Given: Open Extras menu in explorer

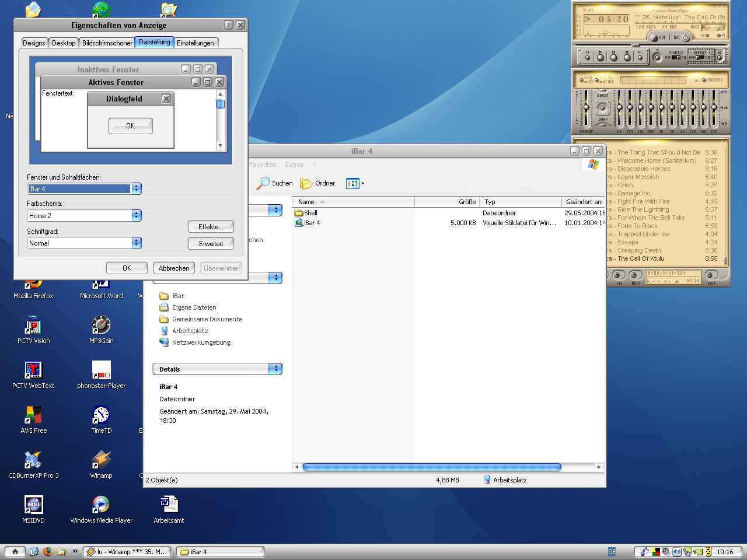Looking at the screenshot, I should pyautogui.click(x=294, y=164).
